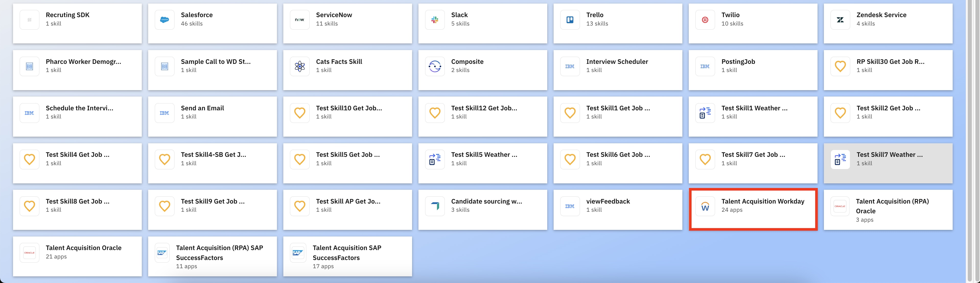Click the Send an Email title
This screenshot has width=980, height=283.
[202, 108]
